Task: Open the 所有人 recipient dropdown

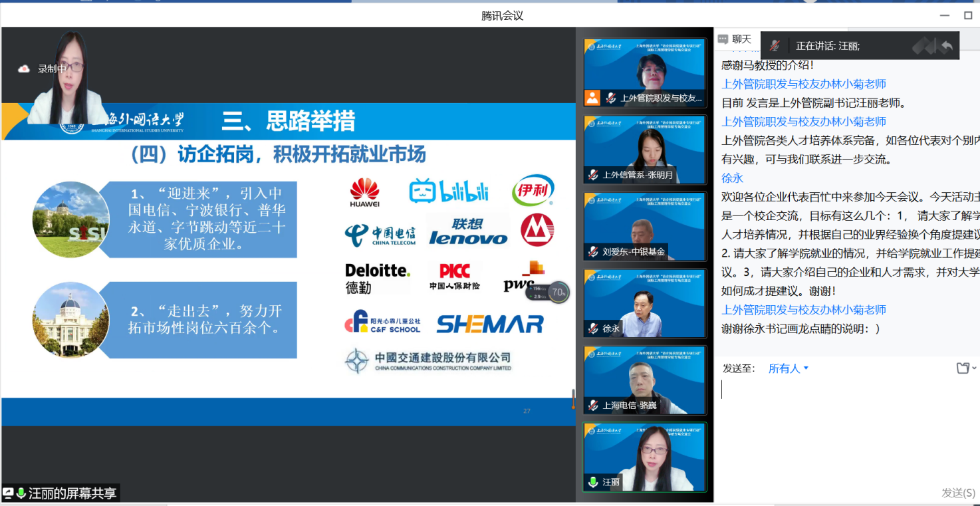Action: click(x=789, y=368)
